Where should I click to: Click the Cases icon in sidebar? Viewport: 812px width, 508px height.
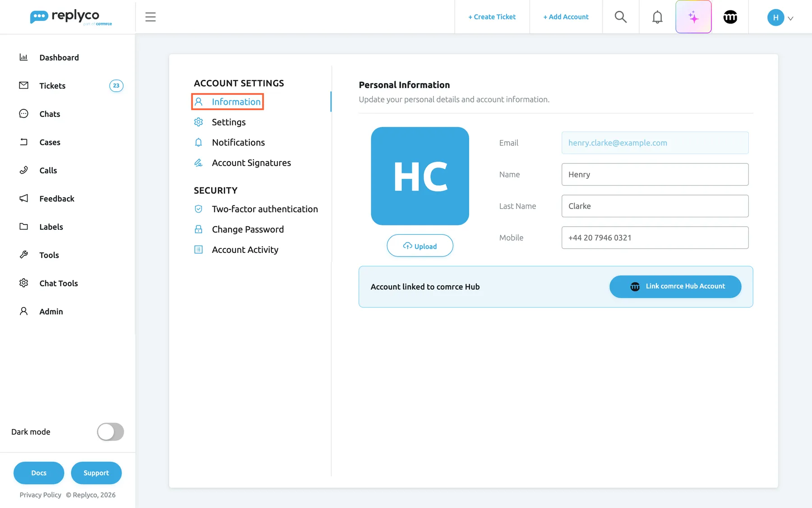(x=23, y=142)
